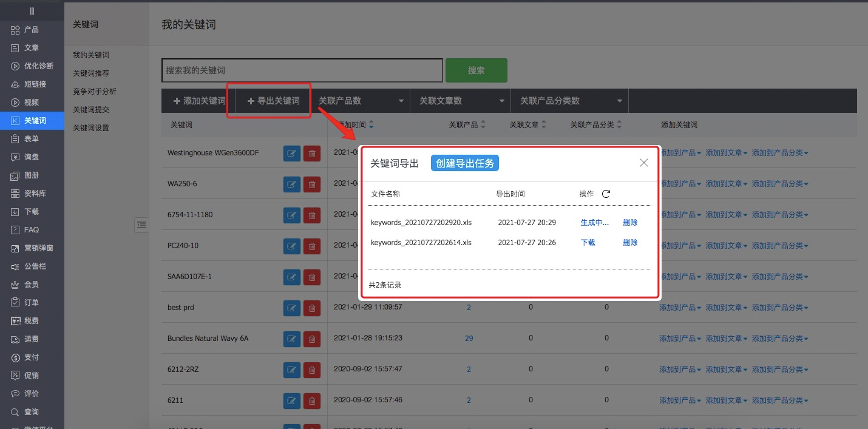Click the 搜索我的关键词 search input field
This screenshot has width=868, height=429.
click(302, 70)
